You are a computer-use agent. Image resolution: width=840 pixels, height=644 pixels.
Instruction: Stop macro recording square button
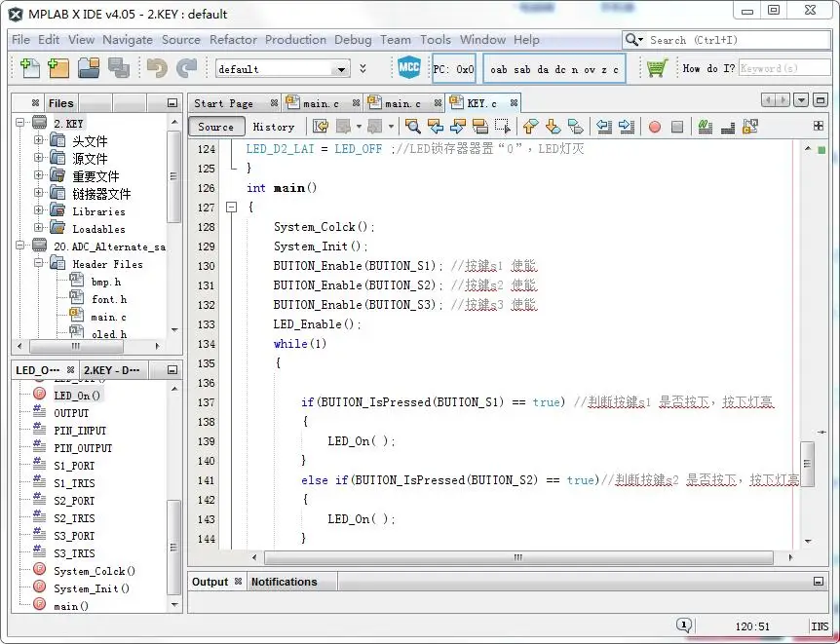[677, 127]
